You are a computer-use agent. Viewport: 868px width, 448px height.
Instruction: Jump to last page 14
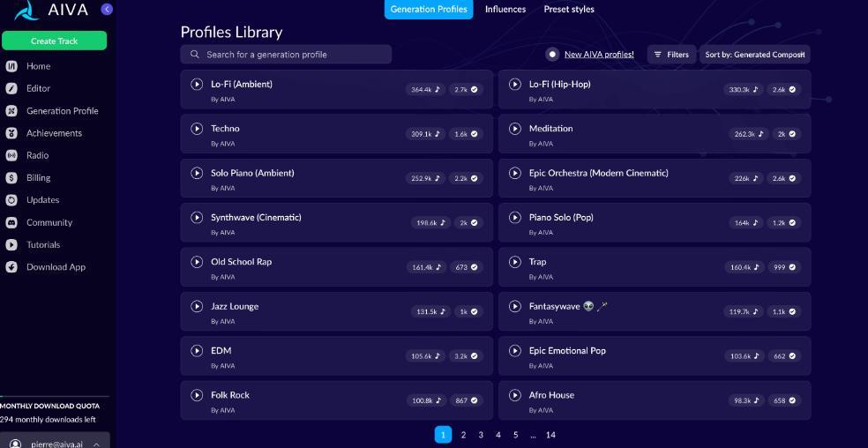(550, 435)
